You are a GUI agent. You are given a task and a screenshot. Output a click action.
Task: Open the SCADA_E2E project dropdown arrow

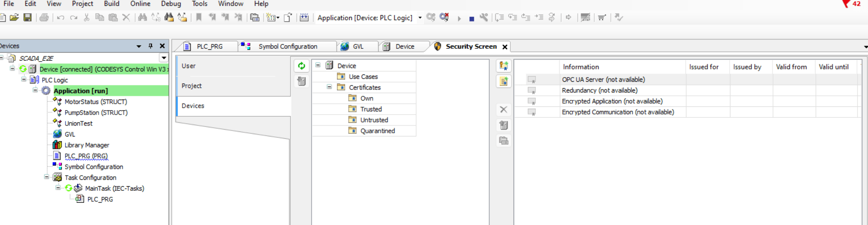[164, 58]
